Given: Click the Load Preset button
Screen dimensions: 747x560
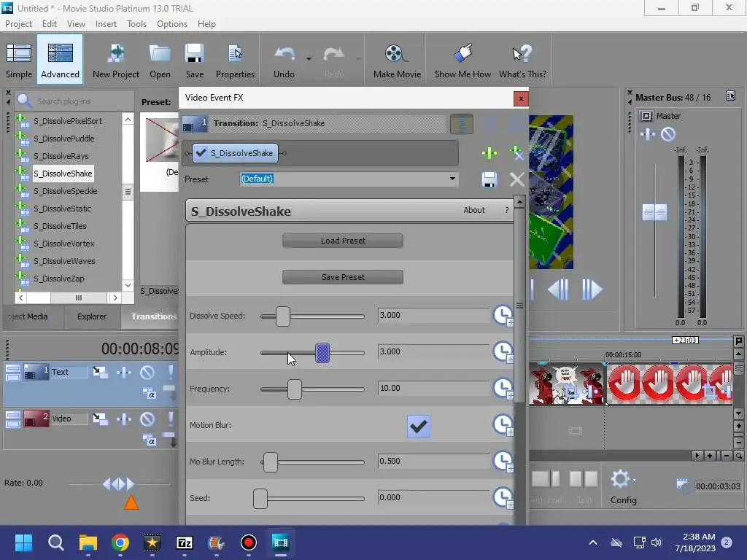Looking at the screenshot, I should click(343, 241).
